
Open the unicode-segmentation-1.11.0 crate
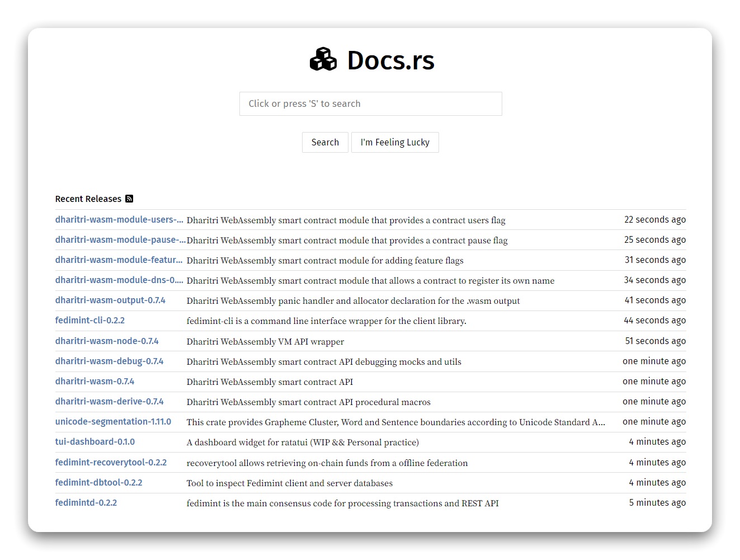113,421
